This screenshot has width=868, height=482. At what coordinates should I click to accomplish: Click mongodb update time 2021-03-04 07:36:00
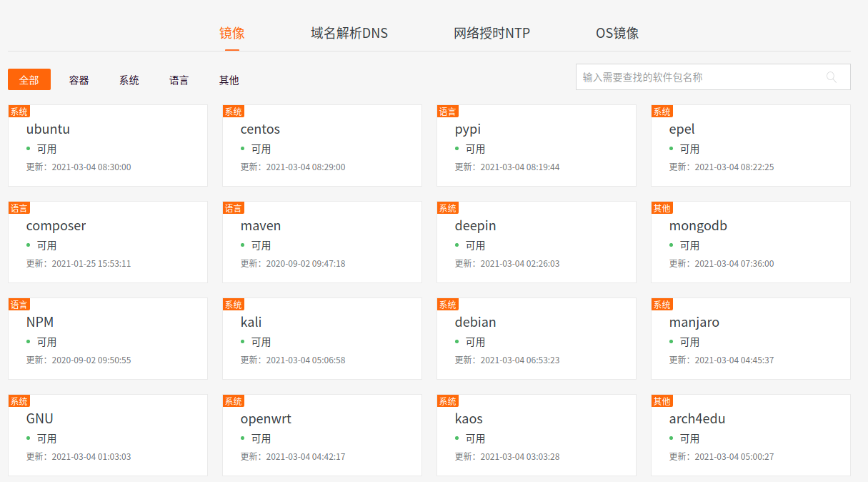pyautogui.click(x=734, y=264)
